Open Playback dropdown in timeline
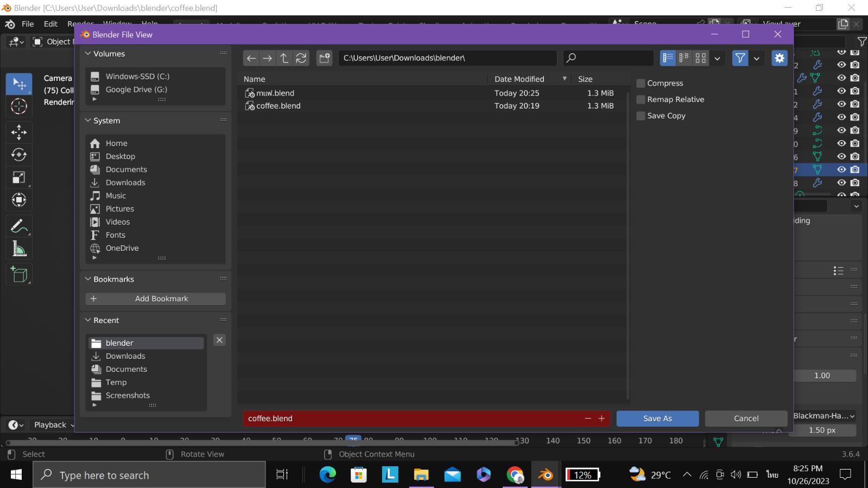Viewport: 868px width, 488px height. [x=53, y=425]
